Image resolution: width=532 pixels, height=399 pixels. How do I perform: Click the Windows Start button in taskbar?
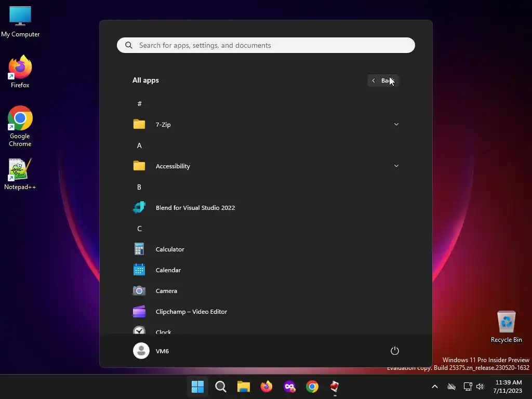click(x=197, y=386)
